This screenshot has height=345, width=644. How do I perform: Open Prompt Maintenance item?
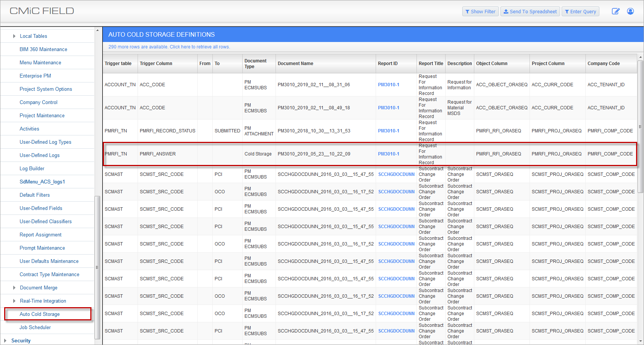click(x=42, y=248)
